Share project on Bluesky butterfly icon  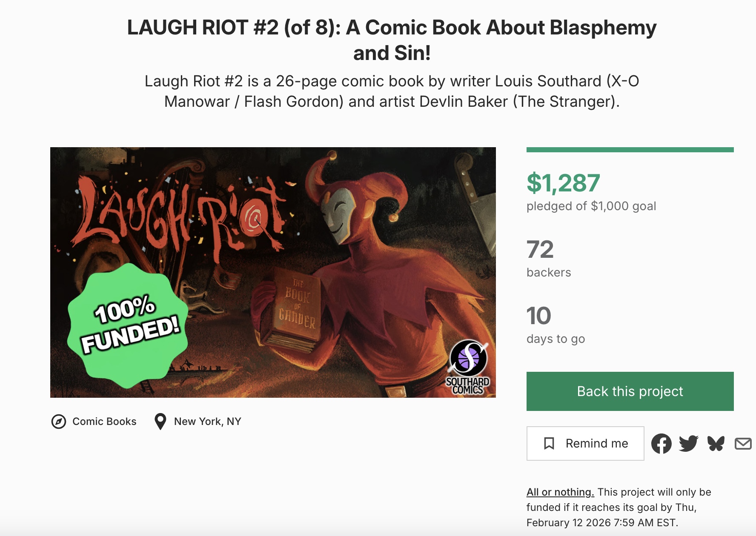[716, 444]
